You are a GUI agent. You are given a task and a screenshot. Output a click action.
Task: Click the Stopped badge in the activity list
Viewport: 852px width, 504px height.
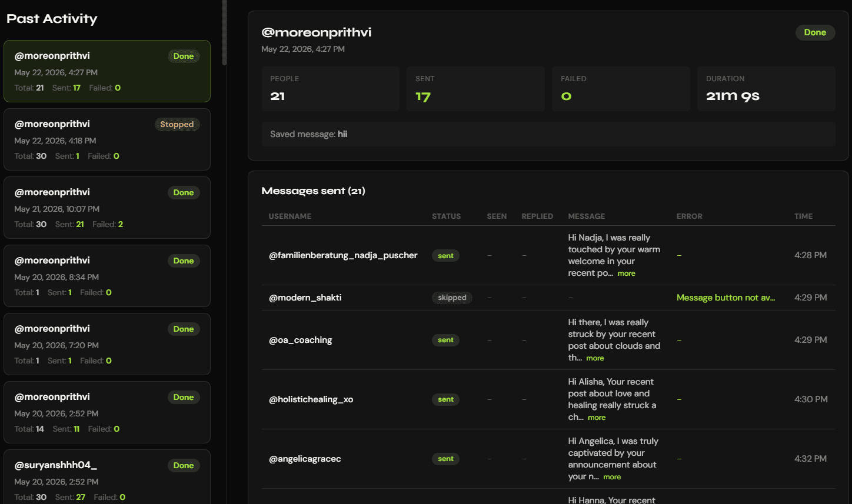[x=177, y=124]
